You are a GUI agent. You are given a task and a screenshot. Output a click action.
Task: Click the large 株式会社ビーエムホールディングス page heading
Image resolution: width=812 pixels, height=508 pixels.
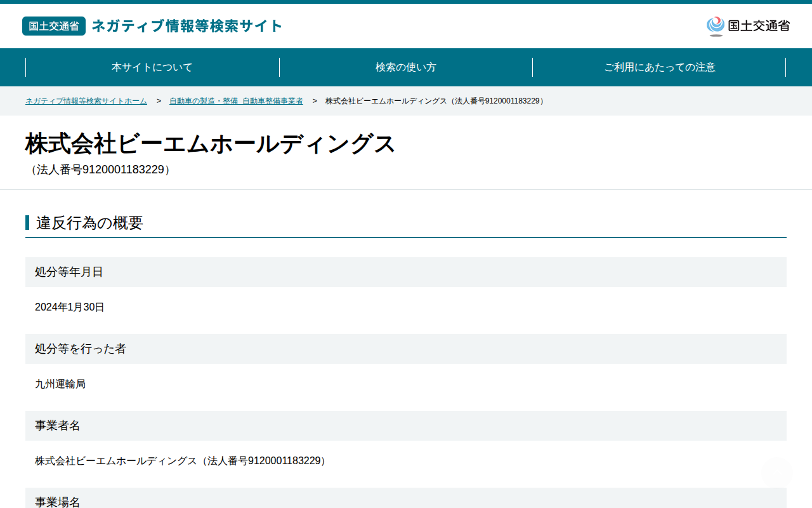pos(210,144)
